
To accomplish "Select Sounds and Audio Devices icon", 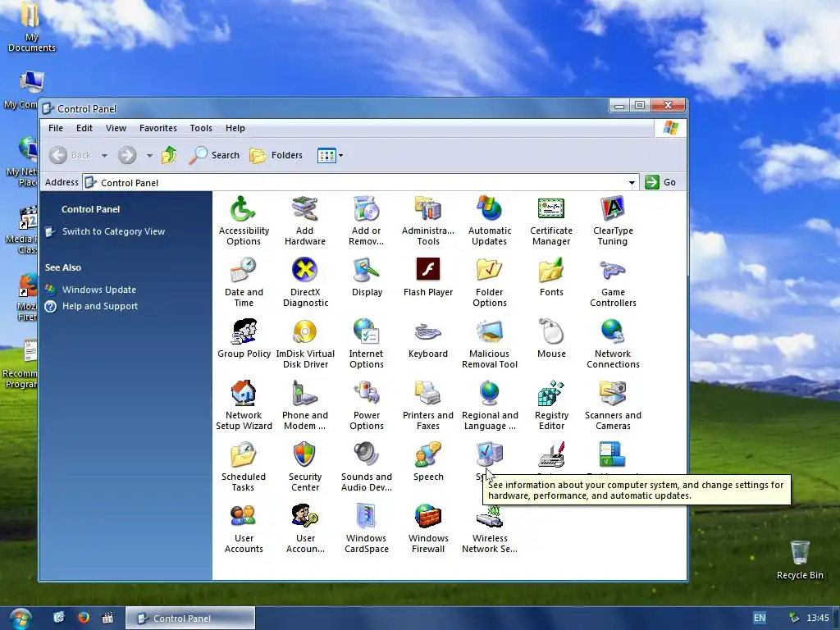I will [x=367, y=467].
